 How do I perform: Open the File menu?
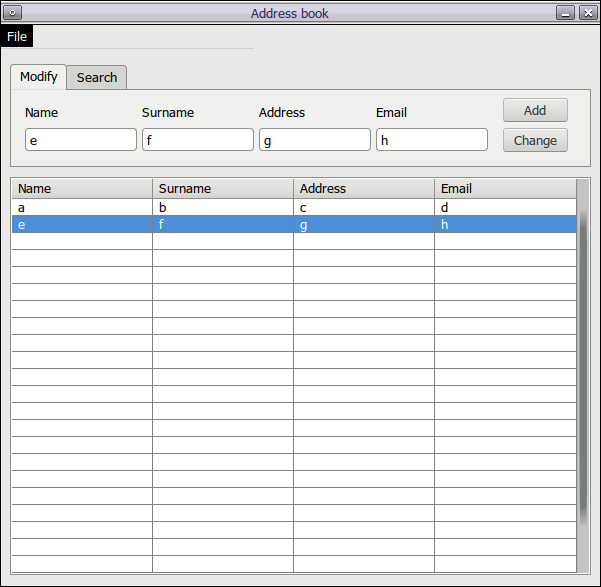coord(17,36)
